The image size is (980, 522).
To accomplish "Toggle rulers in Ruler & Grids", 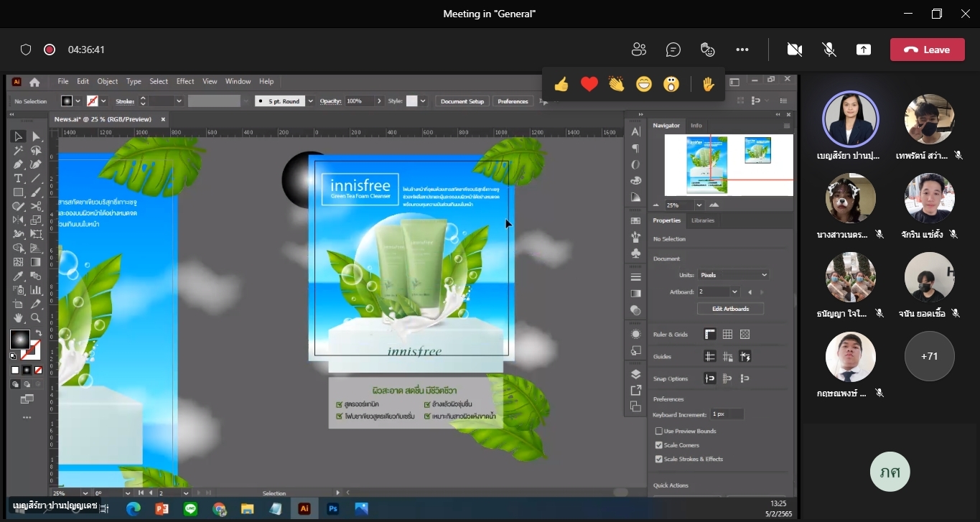I will click(x=710, y=335).
